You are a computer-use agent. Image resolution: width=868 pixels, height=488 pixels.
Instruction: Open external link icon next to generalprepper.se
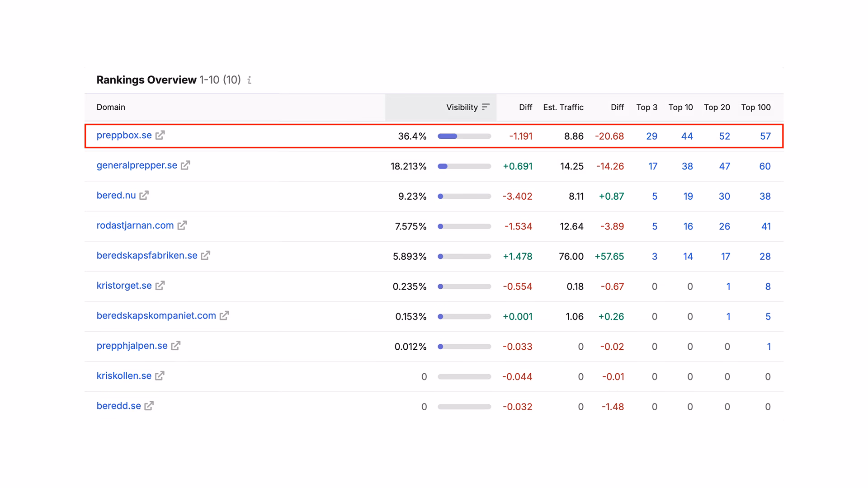185,165
